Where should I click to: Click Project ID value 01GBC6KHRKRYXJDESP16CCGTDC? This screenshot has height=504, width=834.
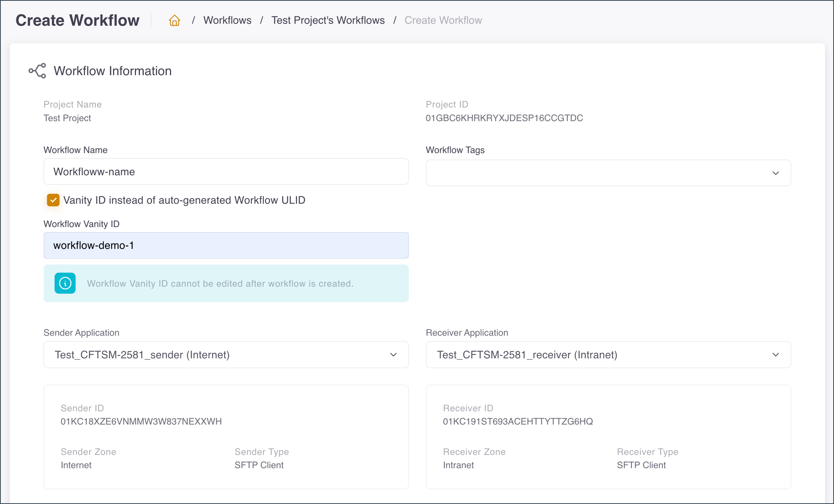pos(504,118)
